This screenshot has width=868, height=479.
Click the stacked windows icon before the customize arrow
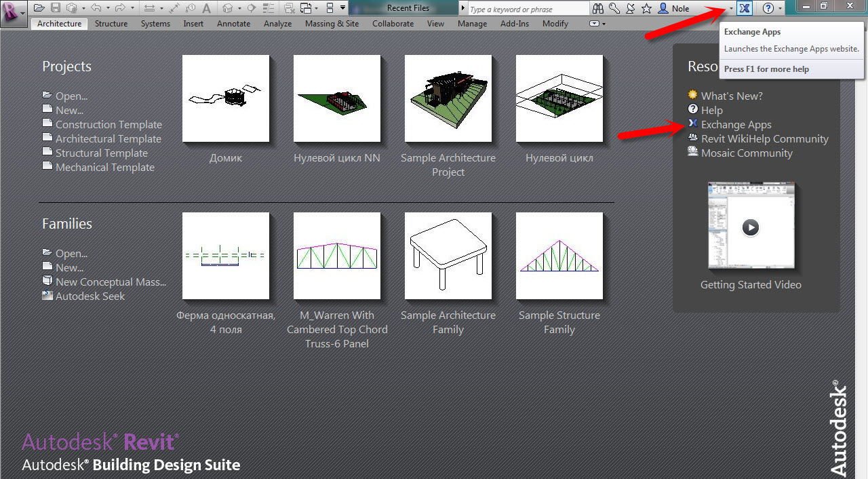pos(330,8)
